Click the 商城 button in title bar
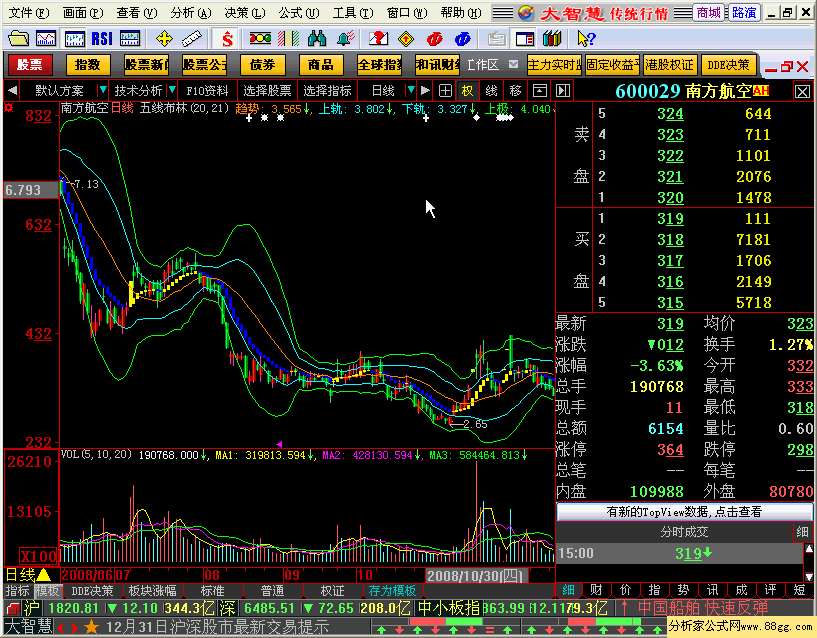Viewport: 817px width, 638px height. [709, 13]
